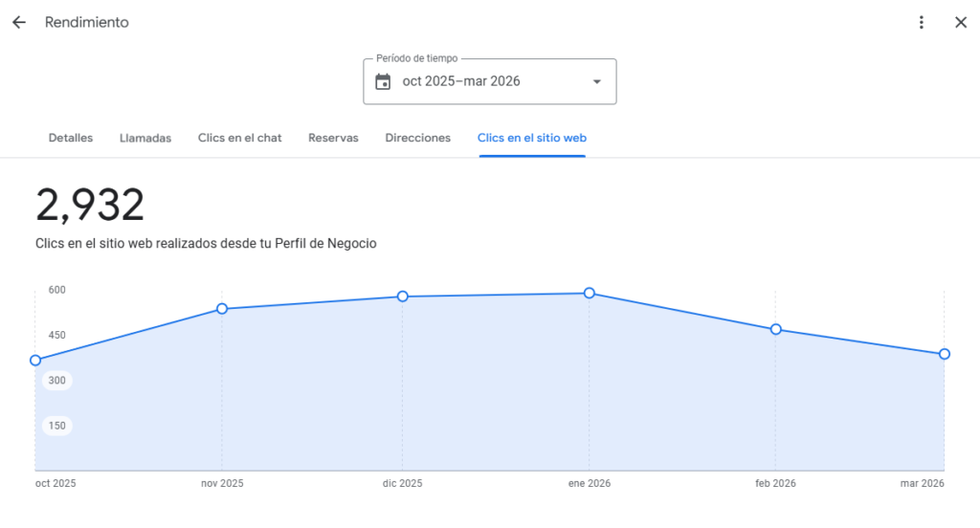980x528 pixels.
Task: Open the Clics en el chat tab
Action: (239, 138)
